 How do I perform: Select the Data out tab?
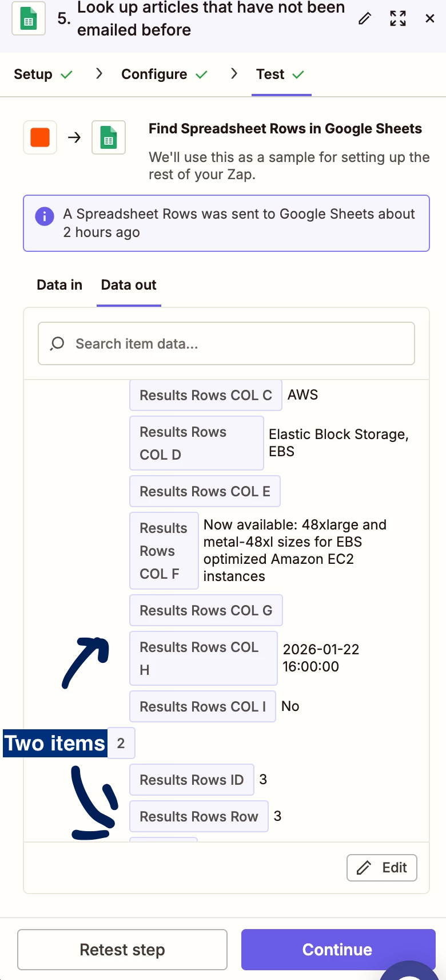[129, 284]
